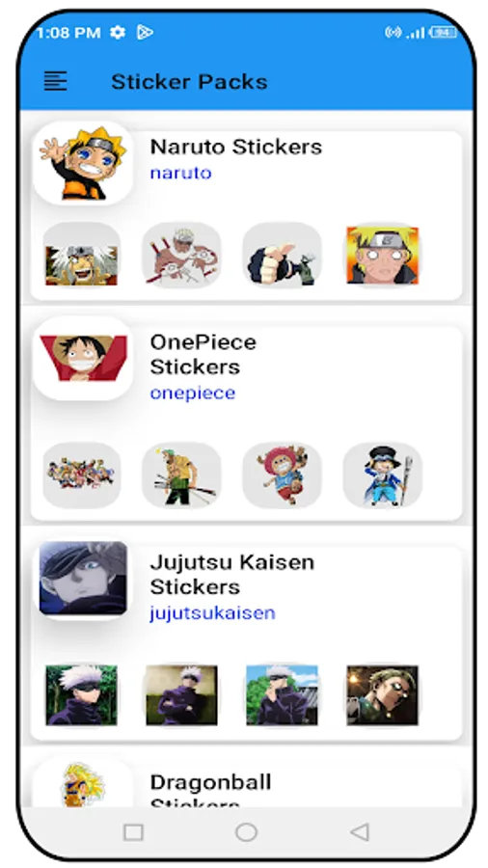
Task: Tap the Naruto pack cover icon
Action: coord(83,163)
